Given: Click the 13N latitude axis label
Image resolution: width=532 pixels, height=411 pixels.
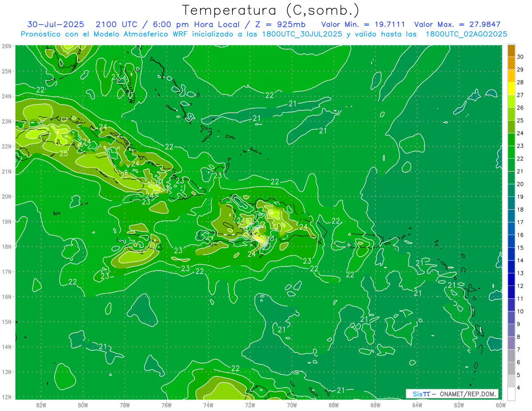Looking at the screenshot, I should coord(6,372).
